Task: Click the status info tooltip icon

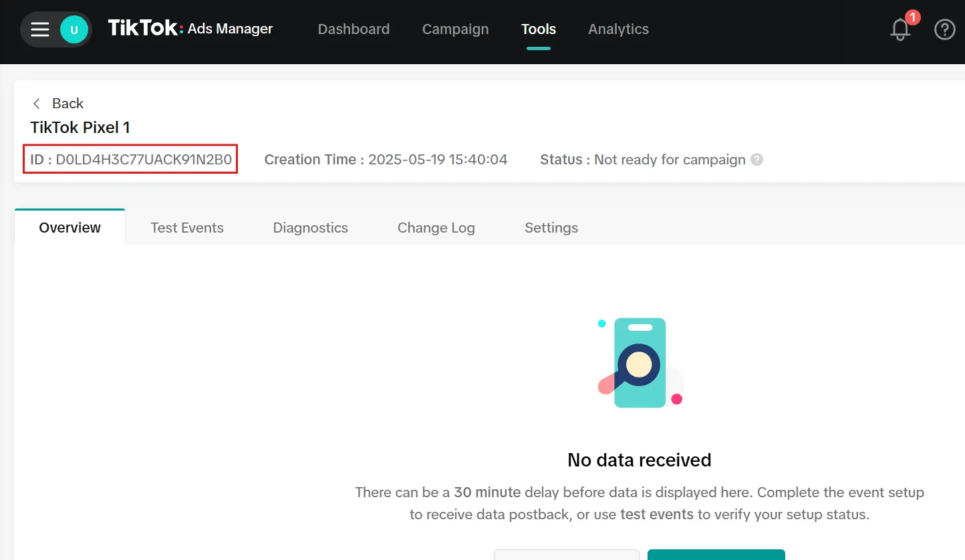Action: tap(756, 160)
